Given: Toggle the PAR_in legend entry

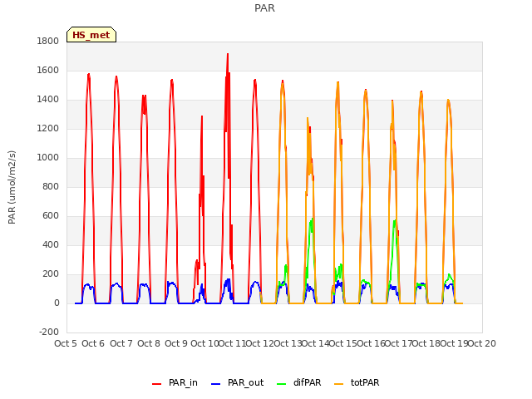Looking at the screenshot, I should pos(175,383).
